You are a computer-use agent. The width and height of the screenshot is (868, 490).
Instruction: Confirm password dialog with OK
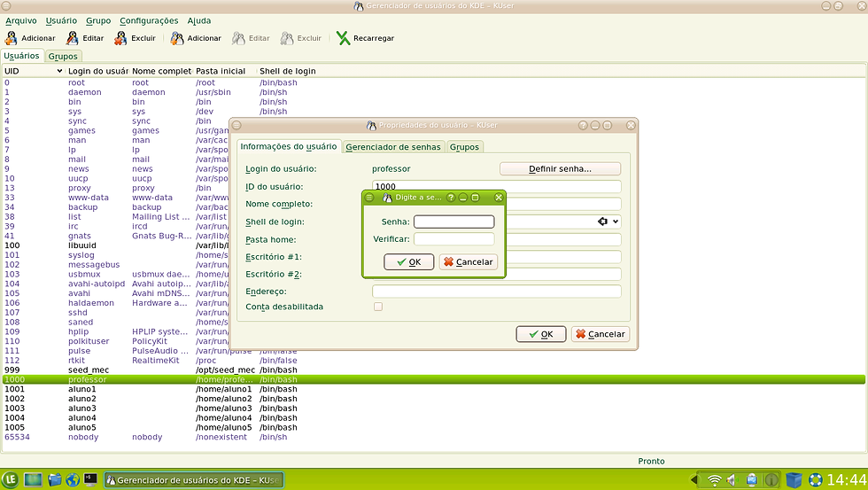pos(408,262)
